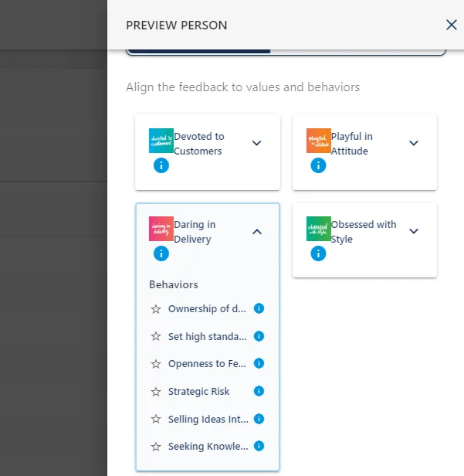Screen dimensions: 464x476
Task: Expand the Obsessed with Style card
Action: coord(414,231)
